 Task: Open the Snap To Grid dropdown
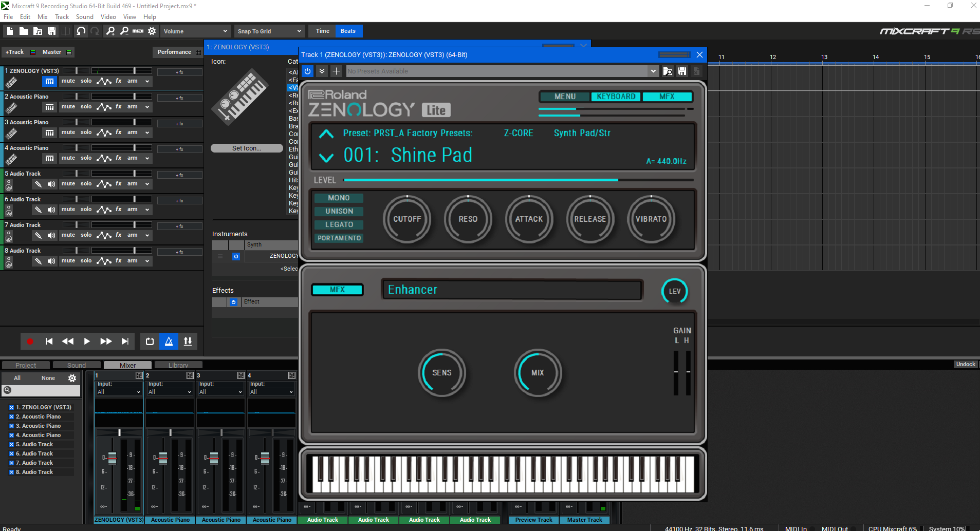[x=269, y=31]
